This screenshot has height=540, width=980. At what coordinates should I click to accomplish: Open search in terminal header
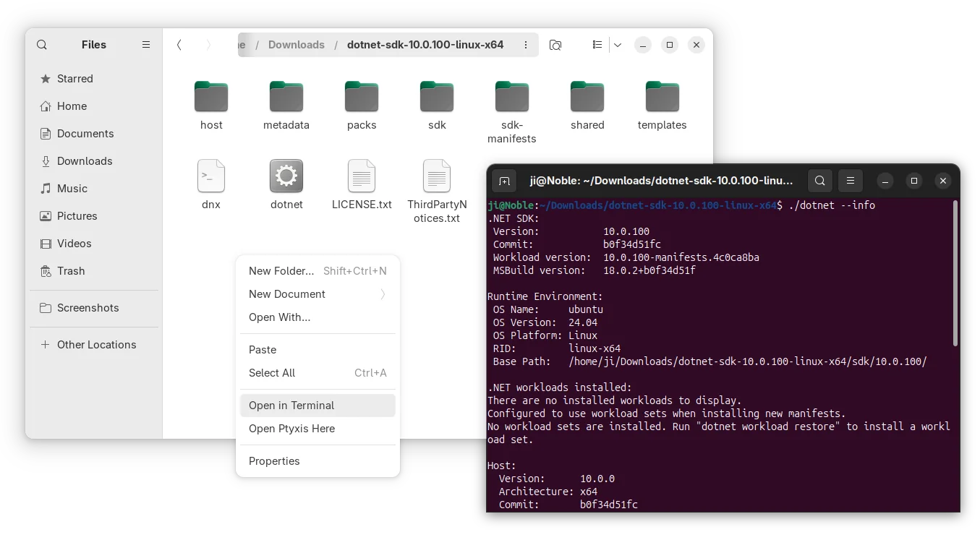tap(819, 181)
